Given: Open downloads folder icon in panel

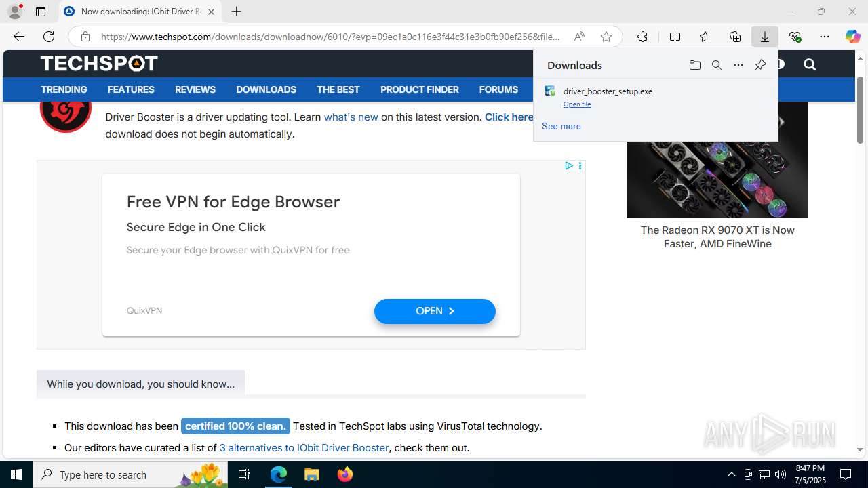Looking at the screenshot, I should (694, 65).
